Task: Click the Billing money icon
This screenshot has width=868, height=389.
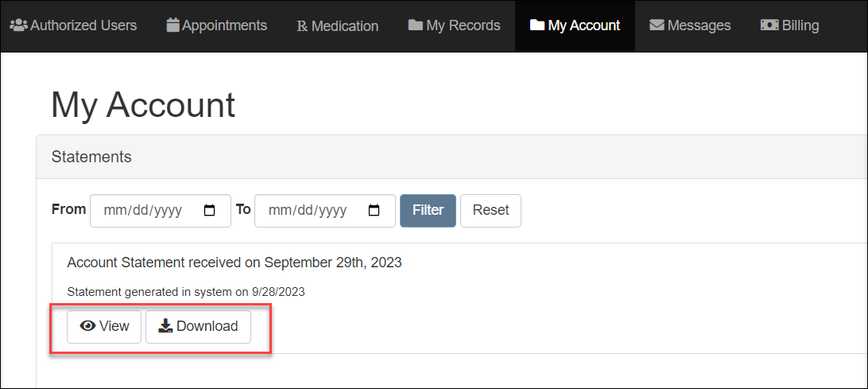Action: pos(769,25)
